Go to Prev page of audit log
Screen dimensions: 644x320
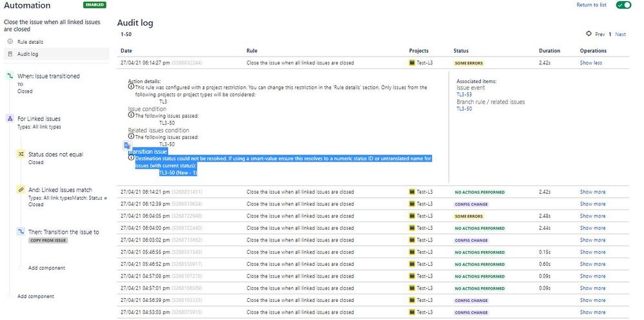coord(600,35)
